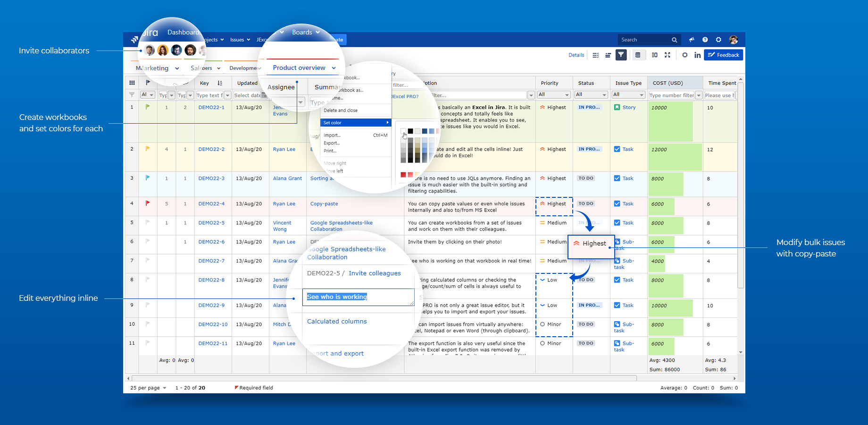Open issue DEMO22-4 link

pyautogui.click(x=211, y=204)
